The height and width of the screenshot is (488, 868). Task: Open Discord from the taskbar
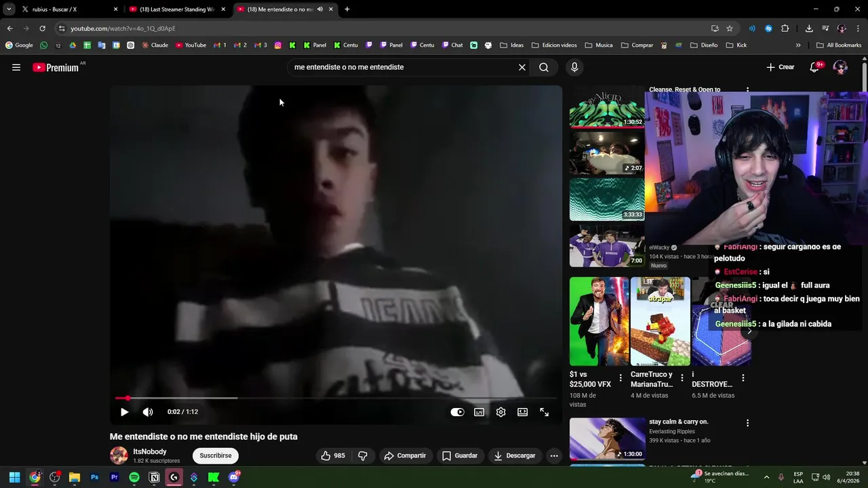234,477
